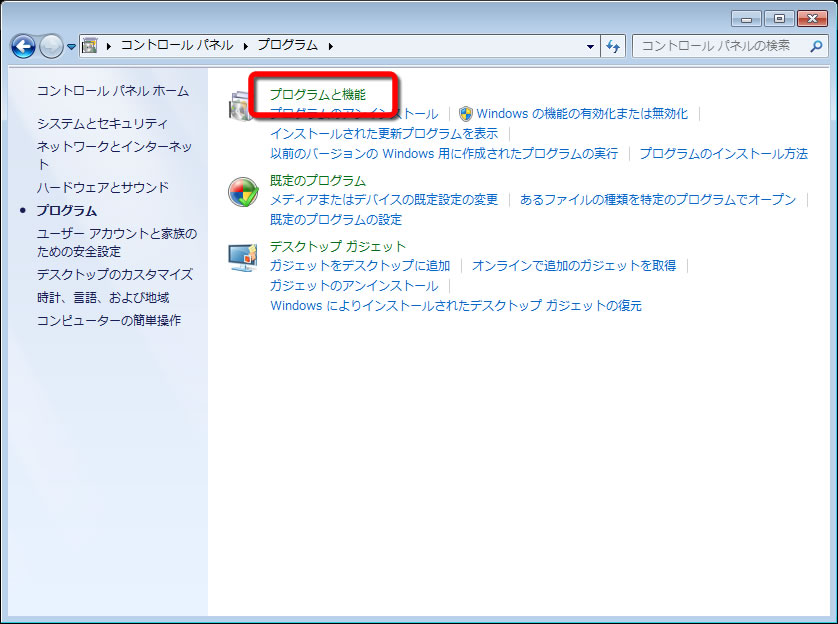Open コントロール パネル ホーム in sidebar
The image size is (838, 624).
coord(113,91)
